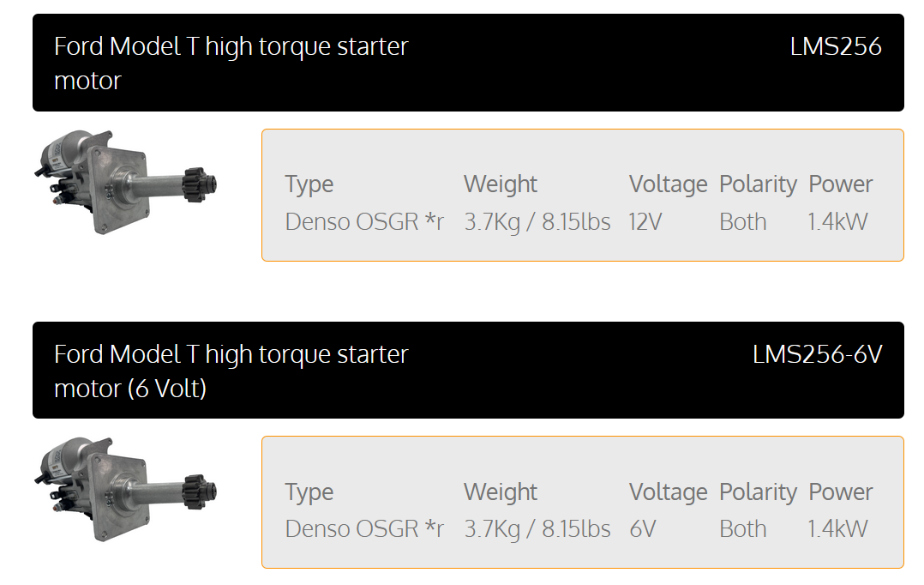Image resolution: width=924 pixels, height=585 pixels.
Task: Click the Voltage label in the 6V listing
Action: click(x=668, y=492)
